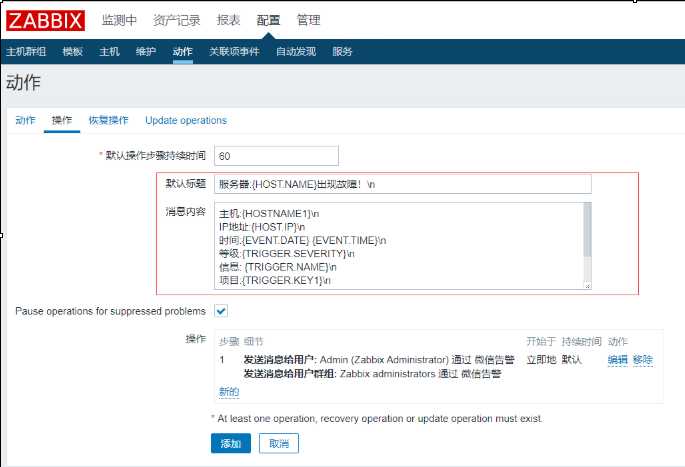Click the 时间:{EVENT.DATE} message line
Screen dimensions: 685x467
click(303, 240)
